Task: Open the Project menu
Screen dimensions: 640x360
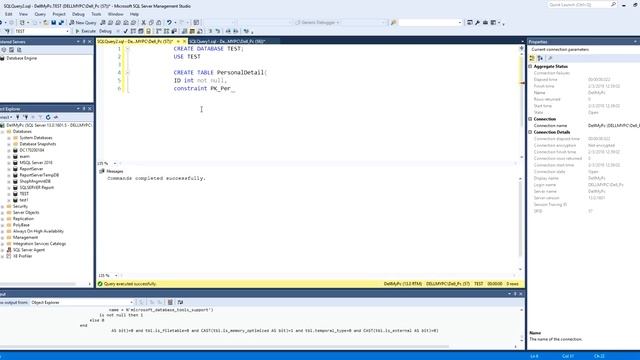Action: point(59,14)
